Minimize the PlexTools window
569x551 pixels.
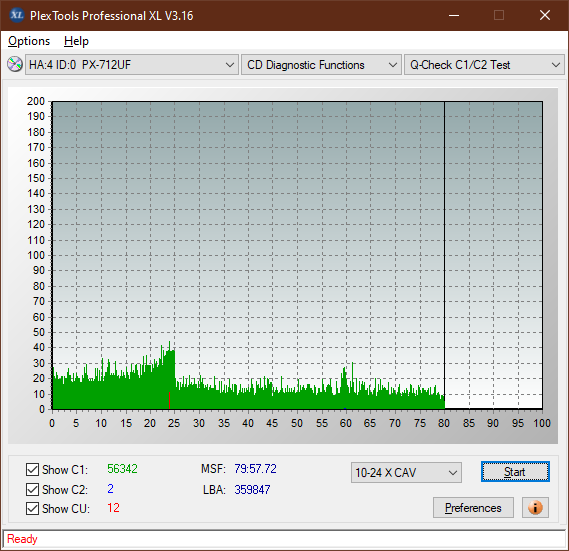pos(454,15)
